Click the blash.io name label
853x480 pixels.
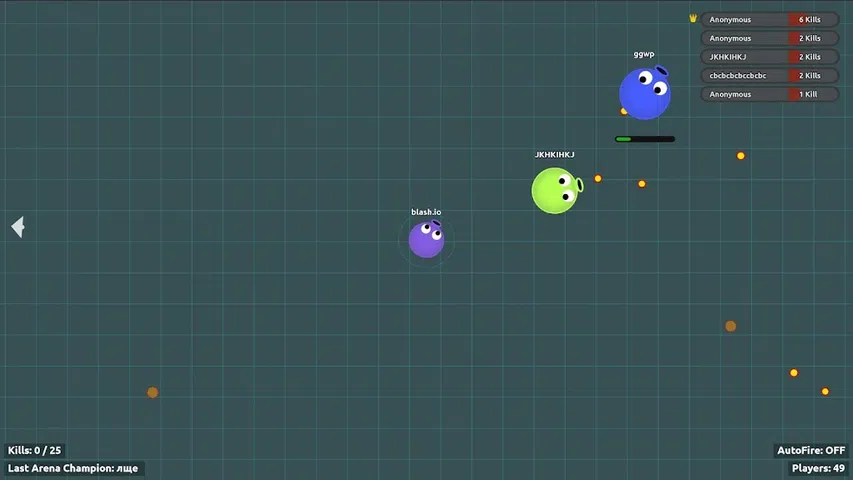coord(426,212)
